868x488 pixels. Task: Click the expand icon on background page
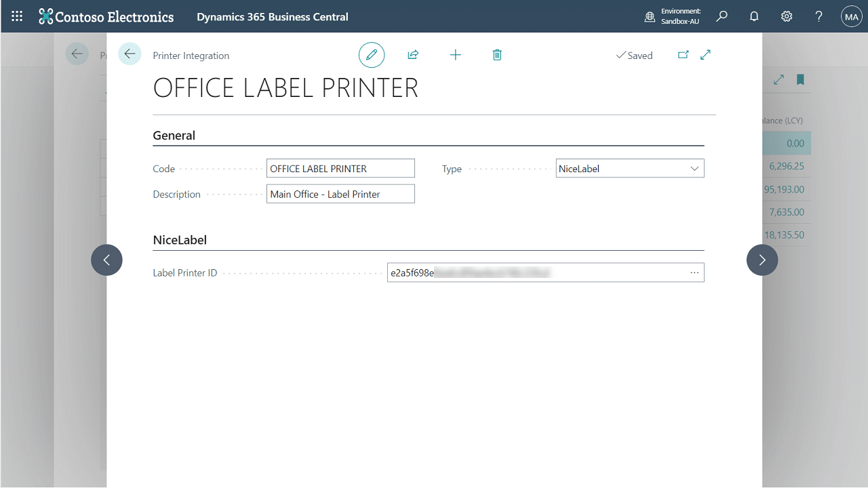pos(778,80)
